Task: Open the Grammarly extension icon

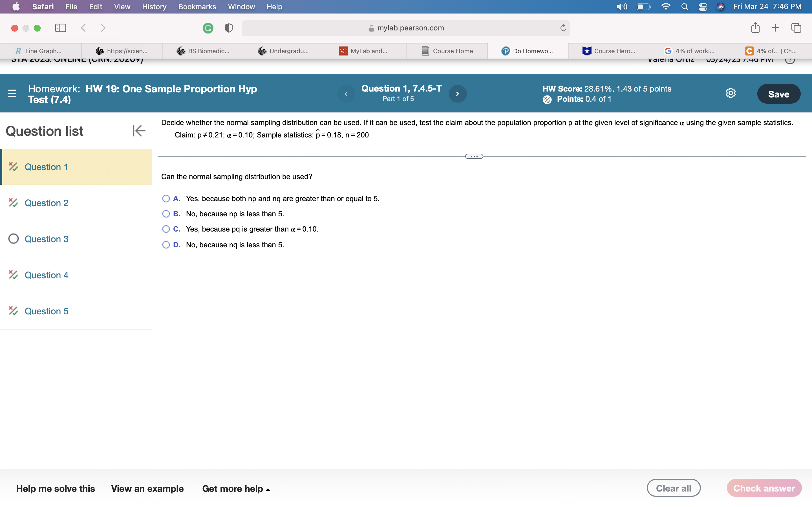Action: (x=209, y=28)
